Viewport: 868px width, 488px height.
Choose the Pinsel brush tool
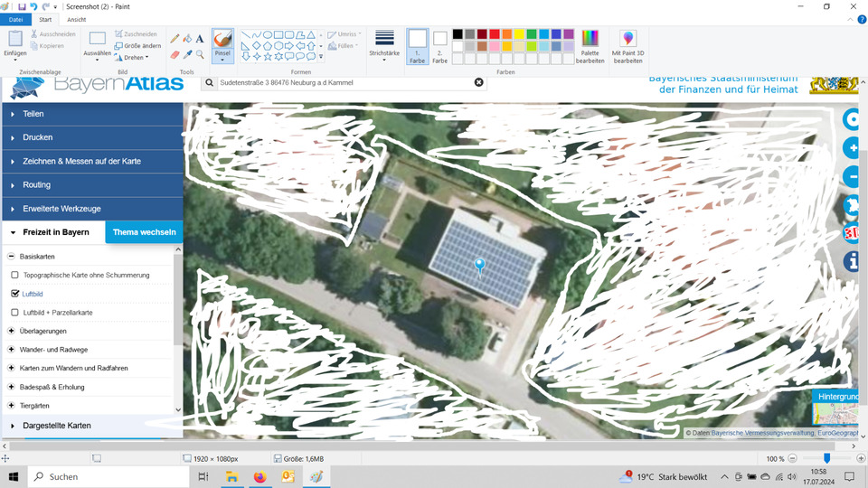(x=222, y=45)
